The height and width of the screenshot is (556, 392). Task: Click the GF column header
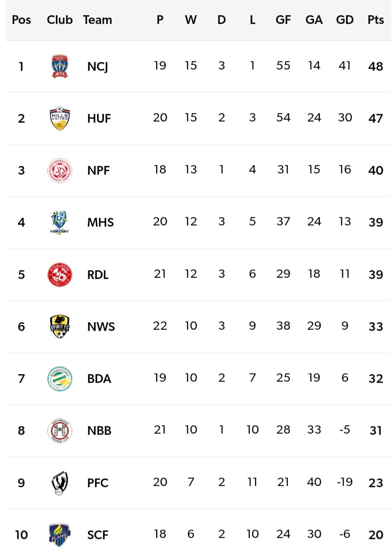click(x=283, y=20)
